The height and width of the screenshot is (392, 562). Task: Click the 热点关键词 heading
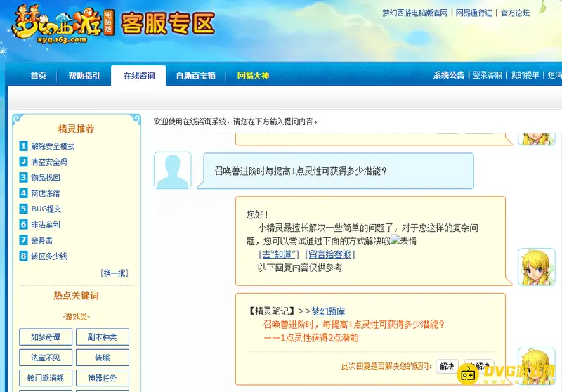(76, 295)
